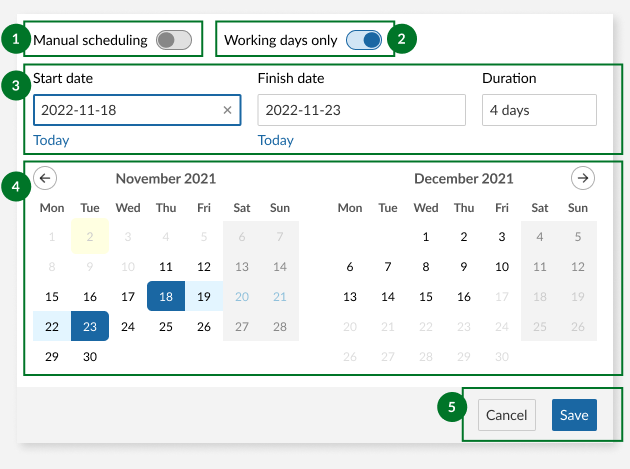Go to previous month with left arrow
Image resolution: width=630 pixels, height=469 pixels.
click(45, 178)
